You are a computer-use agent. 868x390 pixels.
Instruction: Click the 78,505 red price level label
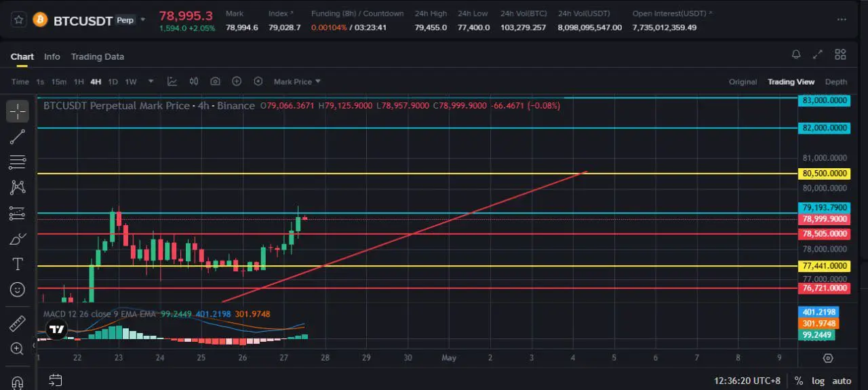pyautogui.click(x=825, y=234)
